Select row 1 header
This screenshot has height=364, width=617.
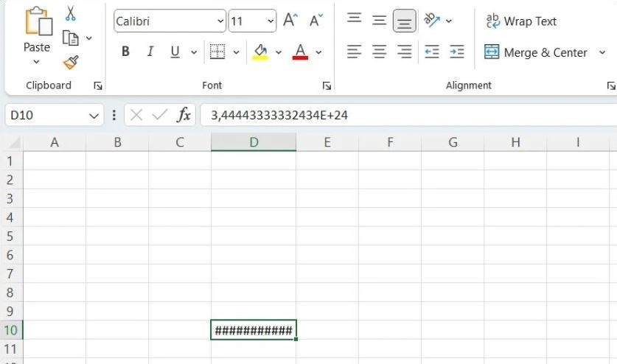coord(11,161)
